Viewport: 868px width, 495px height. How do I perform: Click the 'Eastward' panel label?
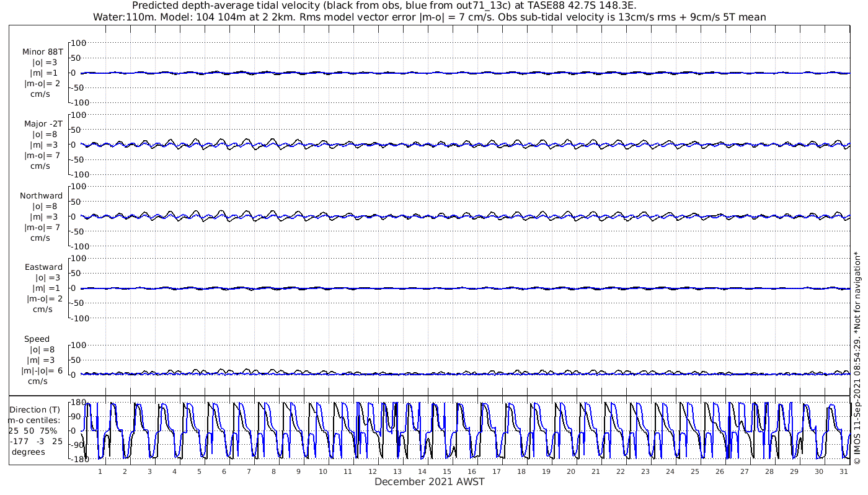point(43,267)
